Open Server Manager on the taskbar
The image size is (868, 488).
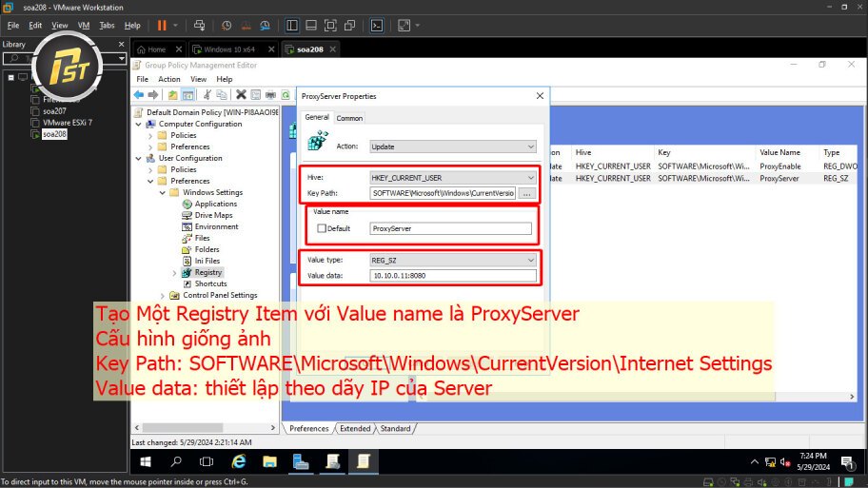point(301,461)
